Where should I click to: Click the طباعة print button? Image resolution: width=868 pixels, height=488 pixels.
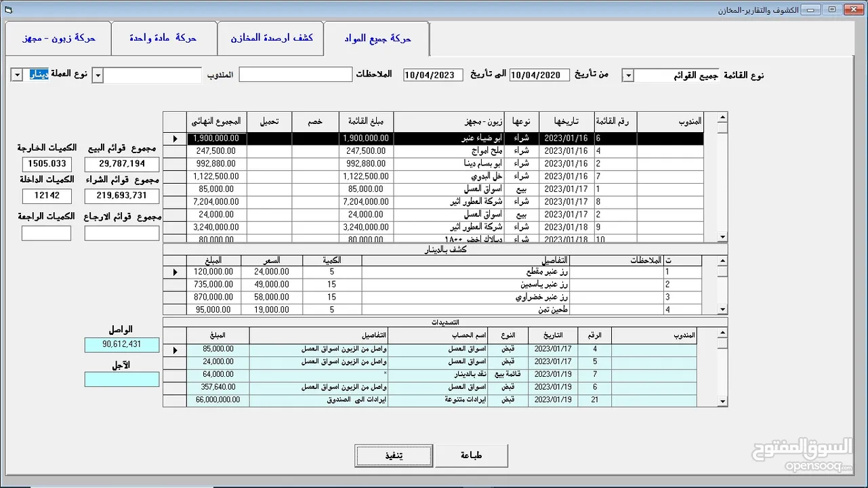click(471, 456)
